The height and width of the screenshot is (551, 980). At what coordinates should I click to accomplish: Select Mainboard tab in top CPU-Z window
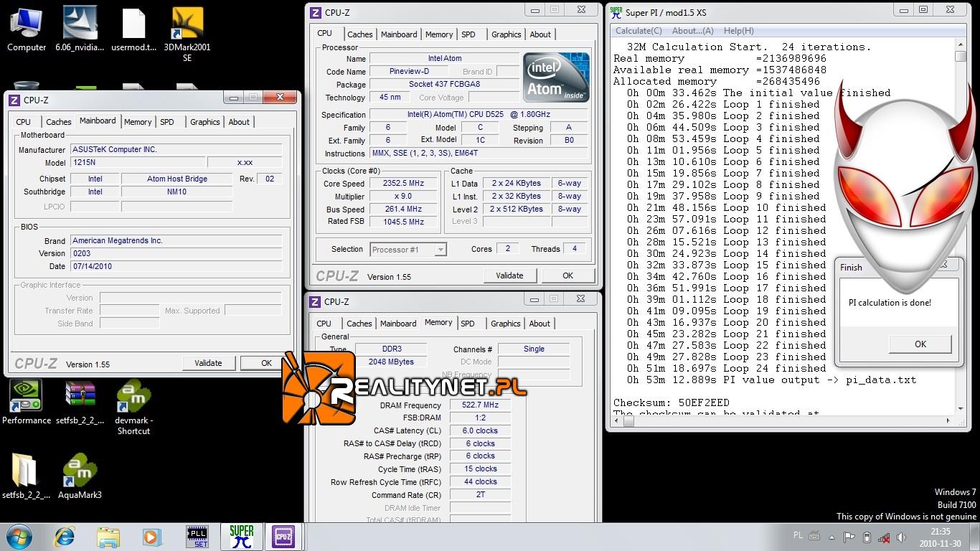[399, 34]
